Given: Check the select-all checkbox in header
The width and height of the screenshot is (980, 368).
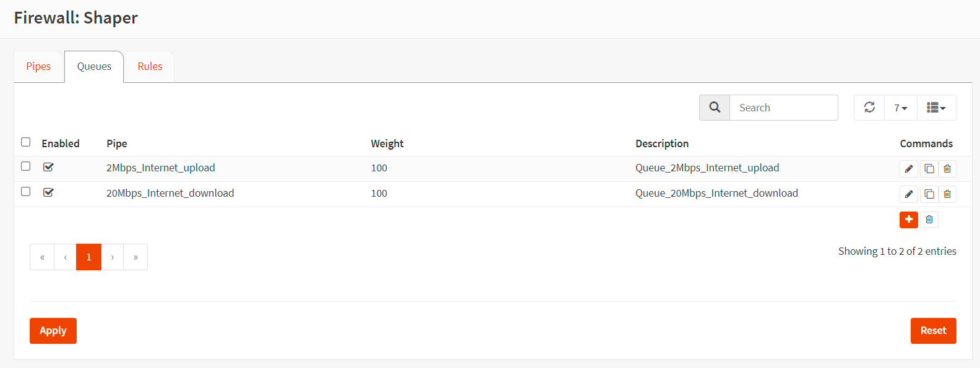Looking at the screenshot, I should 26,142.
